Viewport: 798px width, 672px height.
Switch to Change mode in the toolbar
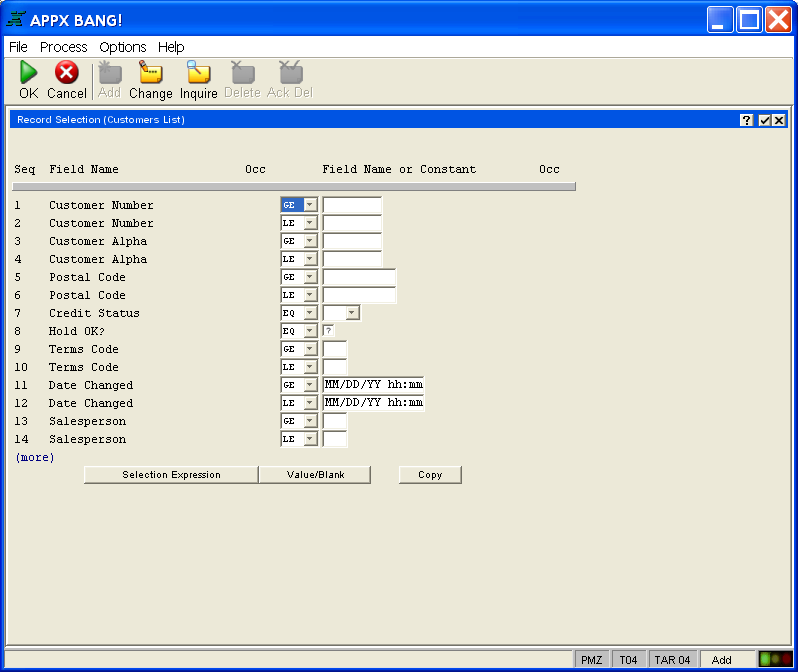pyautogui.click(x=151, y=72)
